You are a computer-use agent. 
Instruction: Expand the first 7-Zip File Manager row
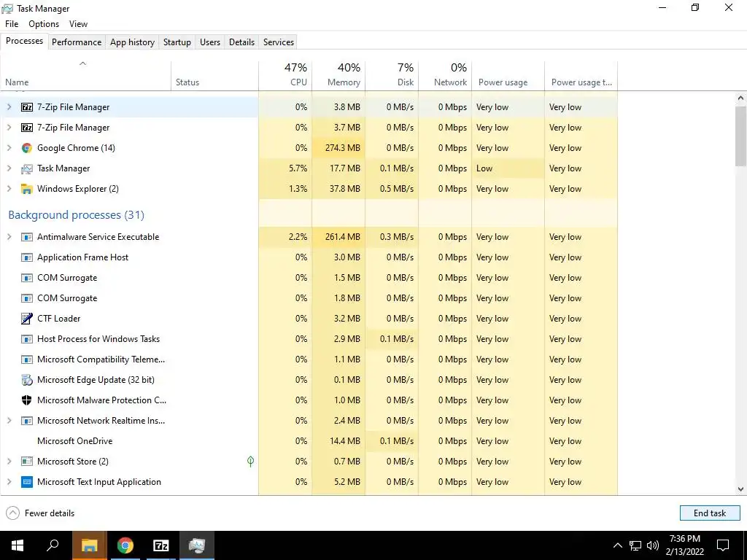click(9, 107)
